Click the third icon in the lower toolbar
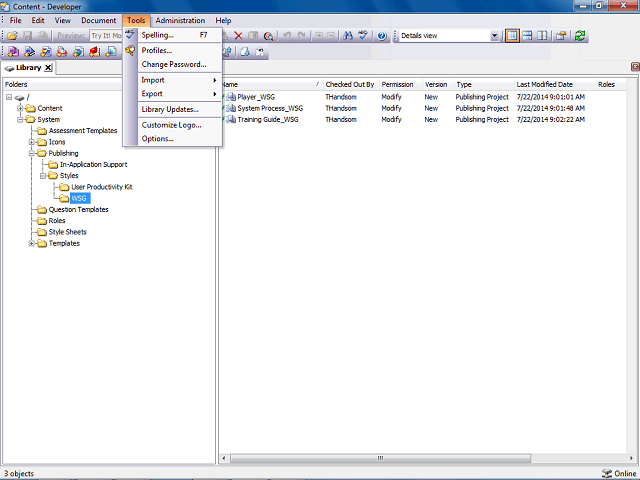 coord(46,52)
